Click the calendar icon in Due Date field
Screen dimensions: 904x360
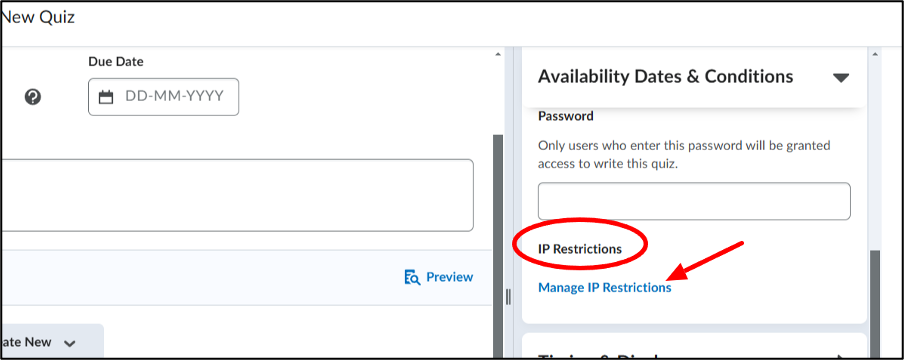click(x=106, y=97)
